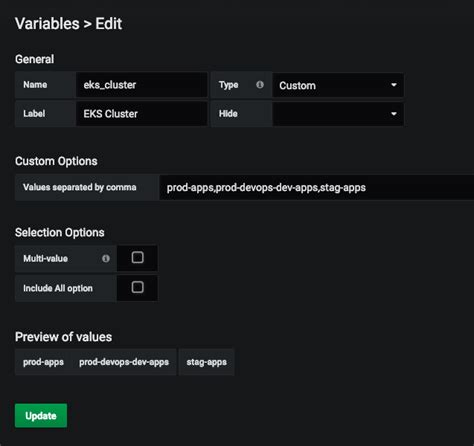Click the green Update button
The height and width of the screenshot is (446, 474).
tap(41, 415)
